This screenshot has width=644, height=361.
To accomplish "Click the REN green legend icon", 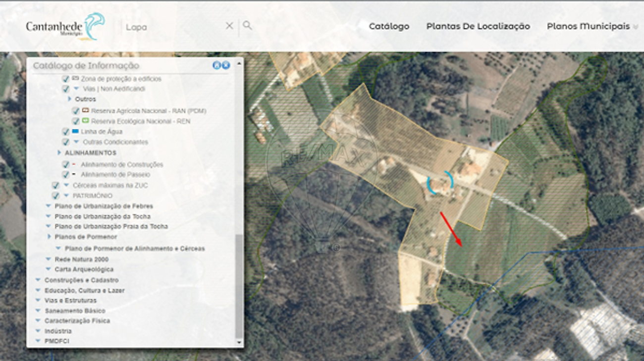I will click(x=85, y=121).
